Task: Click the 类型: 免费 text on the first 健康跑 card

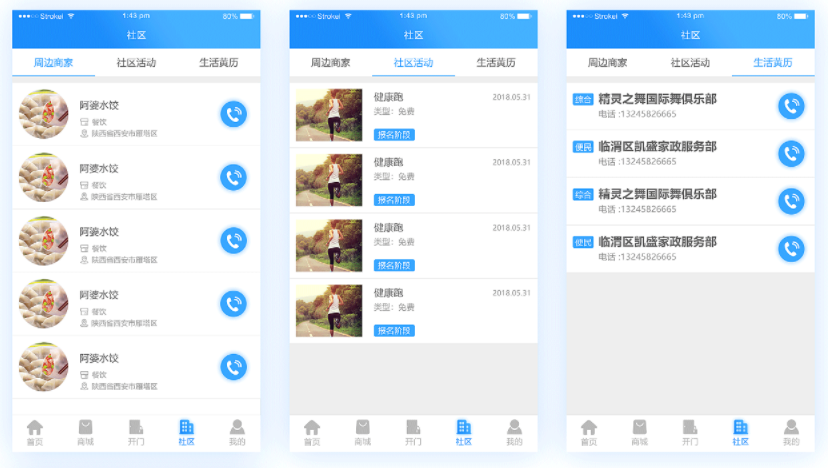Action: (394, 111)
